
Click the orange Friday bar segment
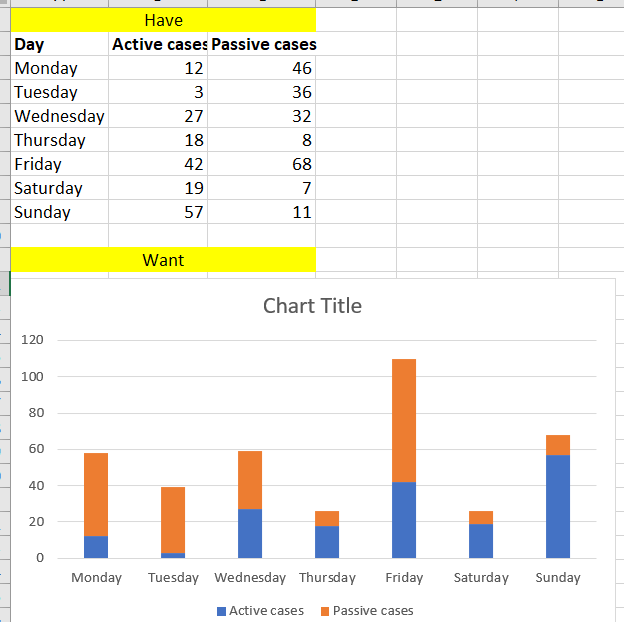click(x=404, y=420)
